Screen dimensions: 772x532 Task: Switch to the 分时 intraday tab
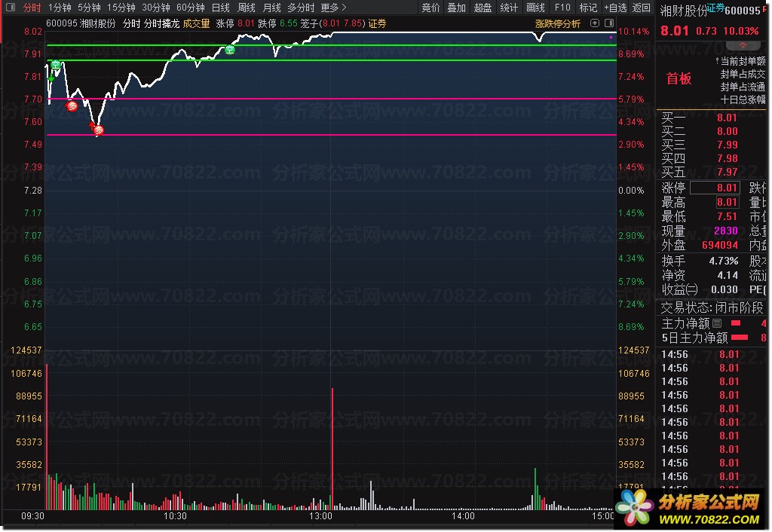(x=32, y=8)
